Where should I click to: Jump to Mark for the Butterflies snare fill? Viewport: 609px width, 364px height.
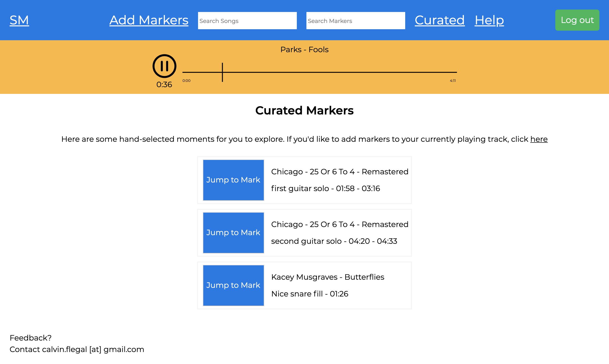click(233, 285)
